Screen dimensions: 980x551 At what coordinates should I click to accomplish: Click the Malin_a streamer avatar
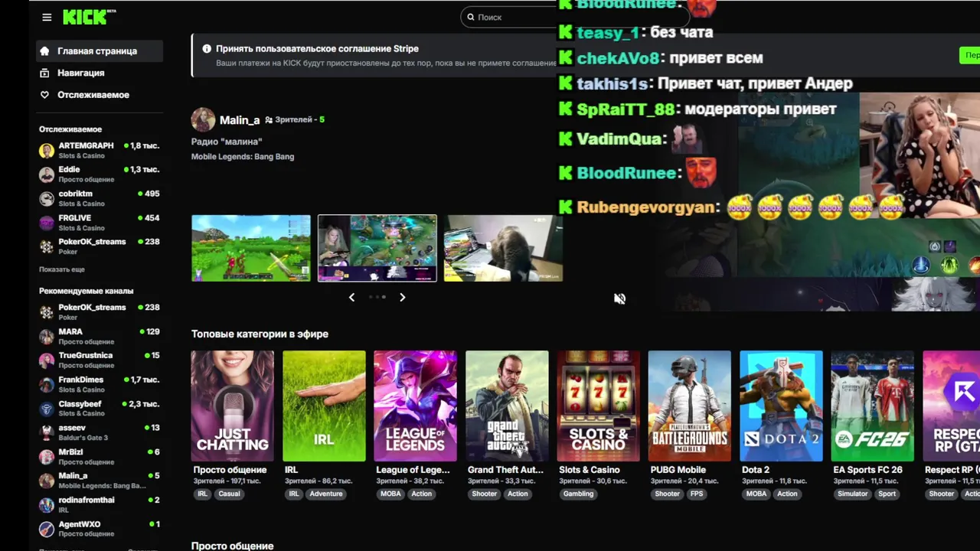203,119
